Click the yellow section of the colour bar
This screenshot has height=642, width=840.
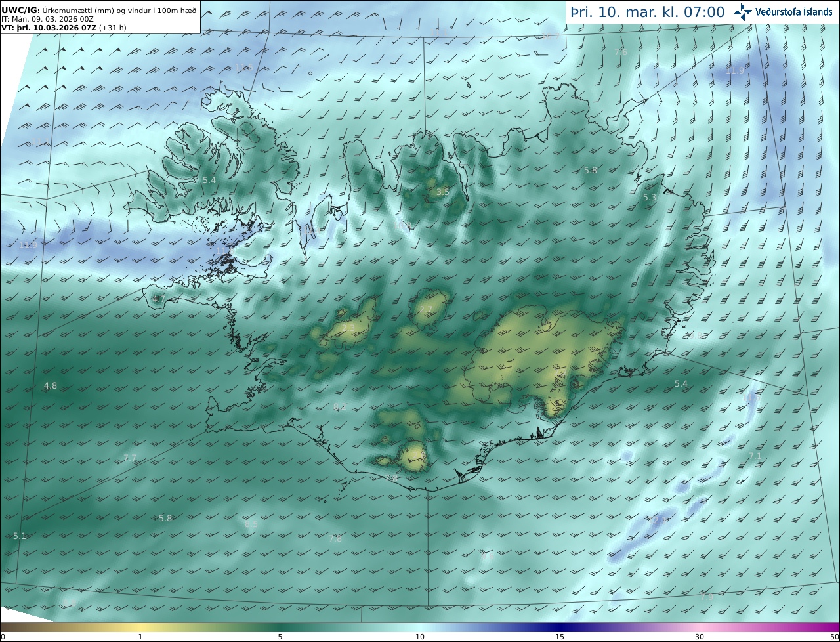pos(140,627)
